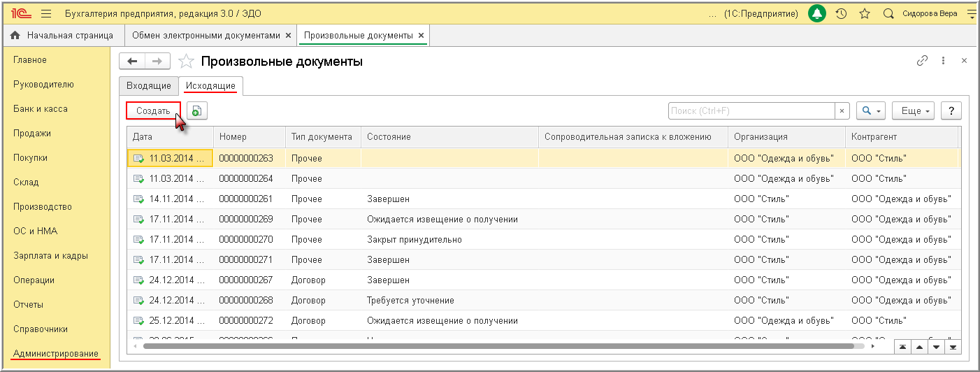Add Произвольные документы to favorites star

pyautogui.click(x=186, y=62)
